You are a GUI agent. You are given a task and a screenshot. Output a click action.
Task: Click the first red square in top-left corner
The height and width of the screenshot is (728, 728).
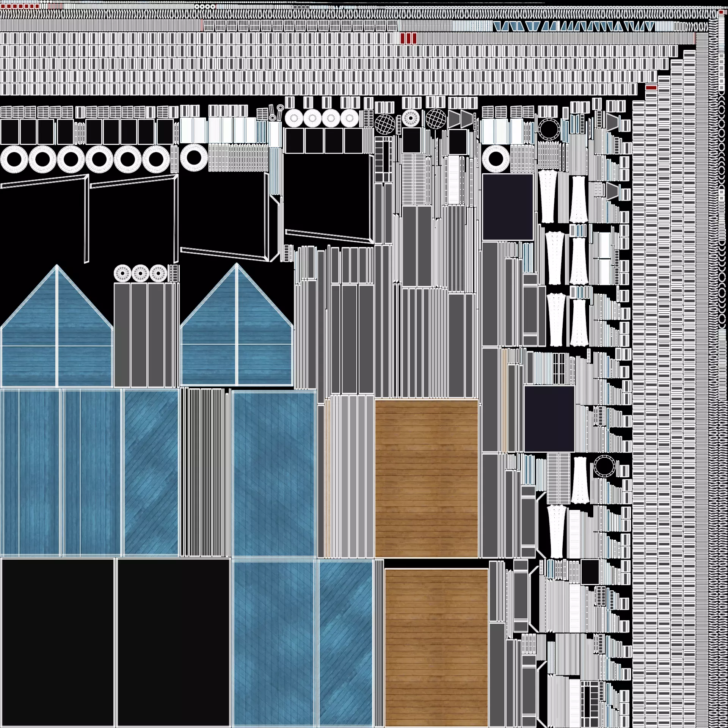[3, 6]
